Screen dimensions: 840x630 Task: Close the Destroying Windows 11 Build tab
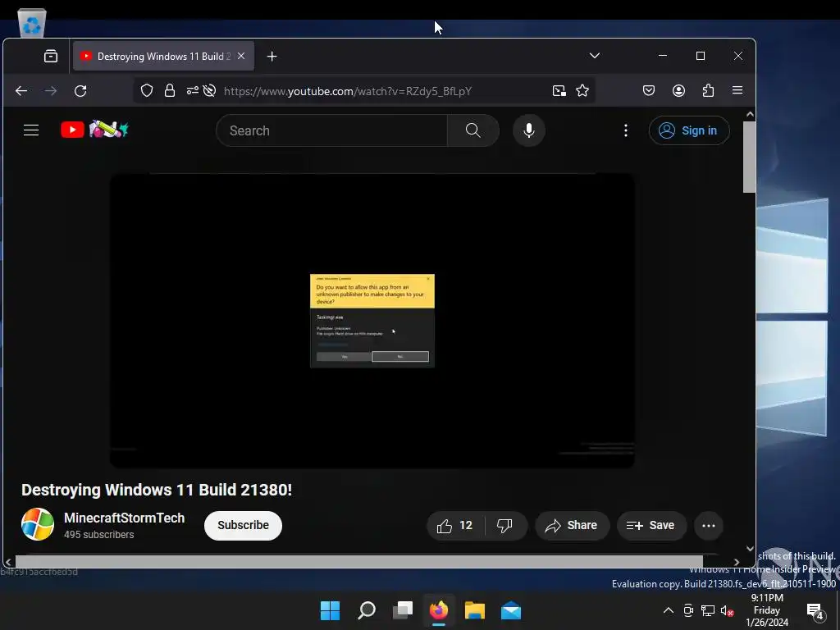[x=241, y=56]
